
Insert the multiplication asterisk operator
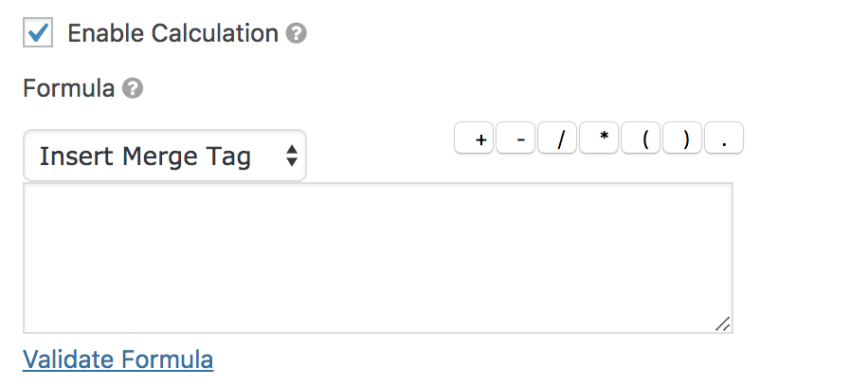click(x=599, y=138)
